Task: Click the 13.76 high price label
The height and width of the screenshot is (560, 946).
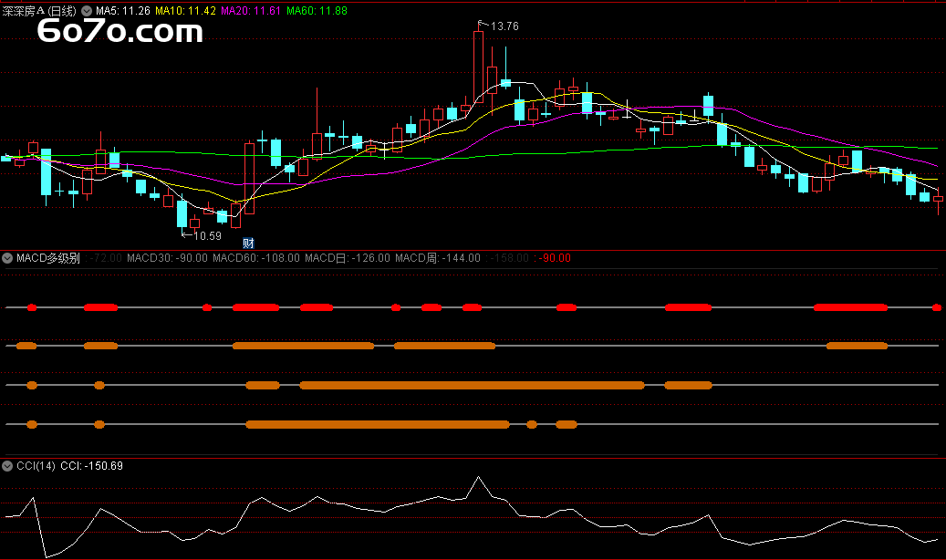Action: (x=504, y=26)
